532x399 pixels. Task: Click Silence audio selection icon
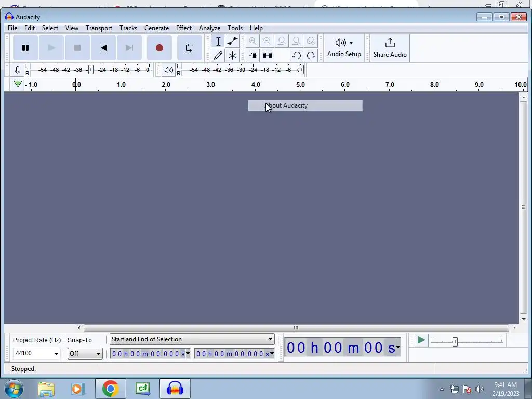pyautogui.click(x=268, y=55)
